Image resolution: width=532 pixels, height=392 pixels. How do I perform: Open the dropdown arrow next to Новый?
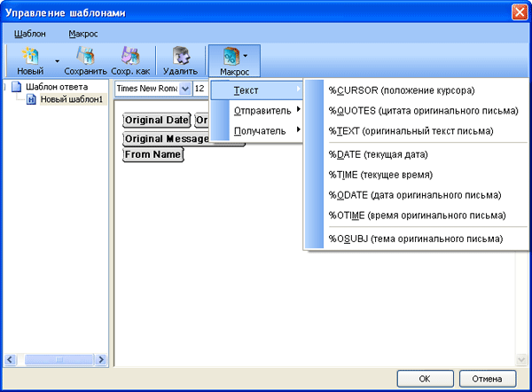tap(57, 61)
